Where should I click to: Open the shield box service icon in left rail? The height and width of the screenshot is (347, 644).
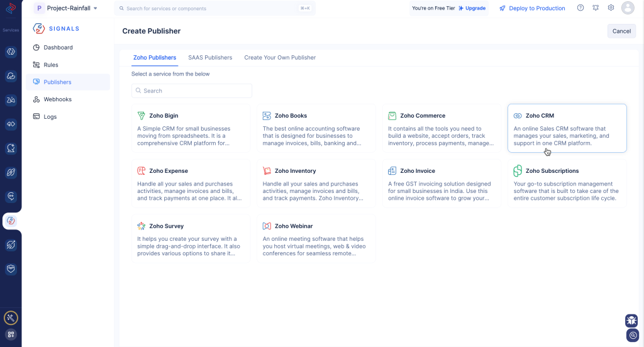click(x=11, y=269)
